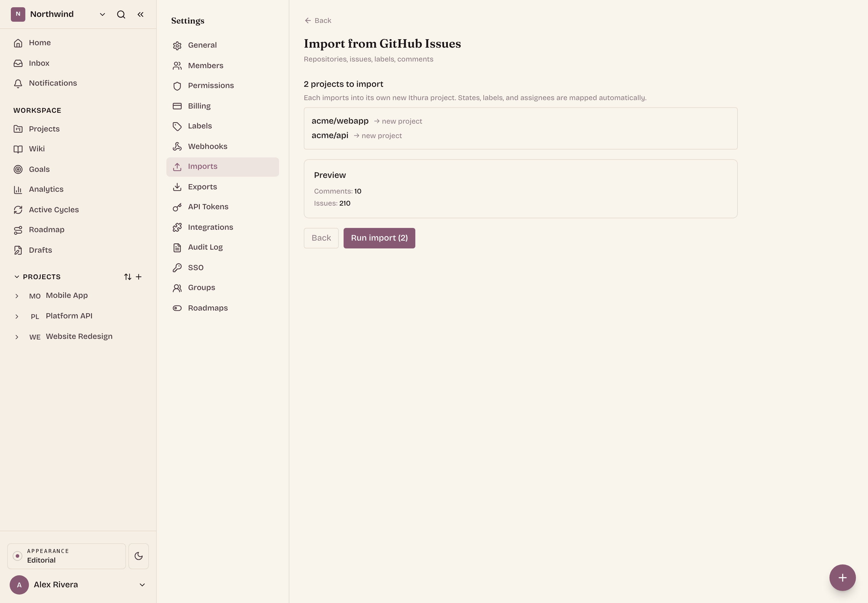Open the Website Redesign project
This screenshot has height=603, width=868.
tap(79, 336)
